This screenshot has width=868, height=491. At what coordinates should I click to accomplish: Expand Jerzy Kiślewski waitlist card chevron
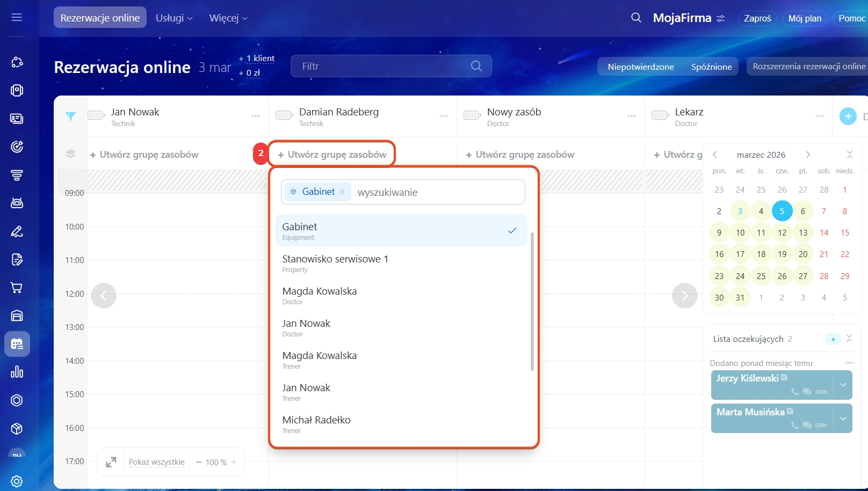[843, 385]
